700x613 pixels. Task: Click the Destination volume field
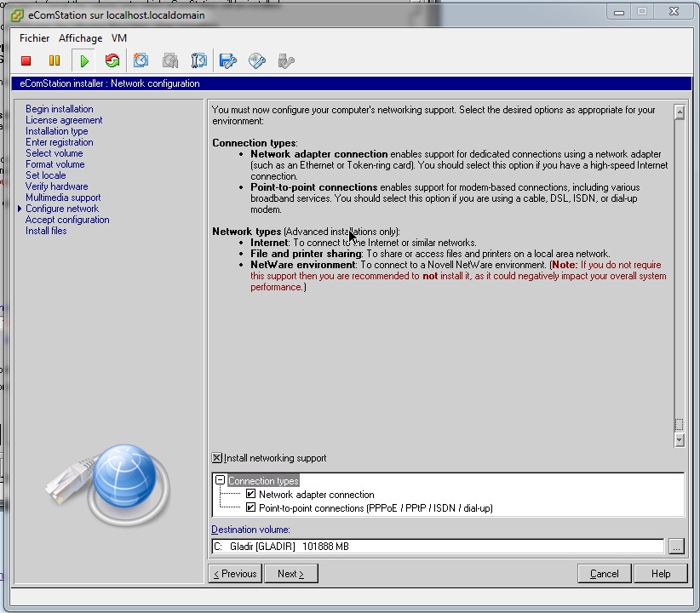click(437, 547)
